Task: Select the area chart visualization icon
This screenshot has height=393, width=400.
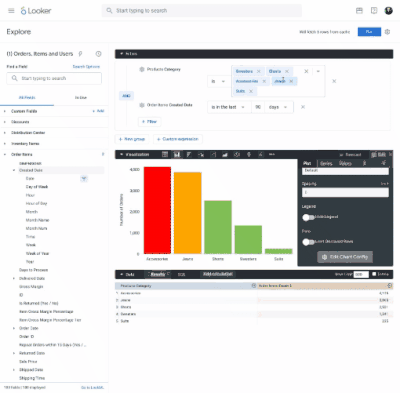Action: pyautogui.click(x=225, y=154)
